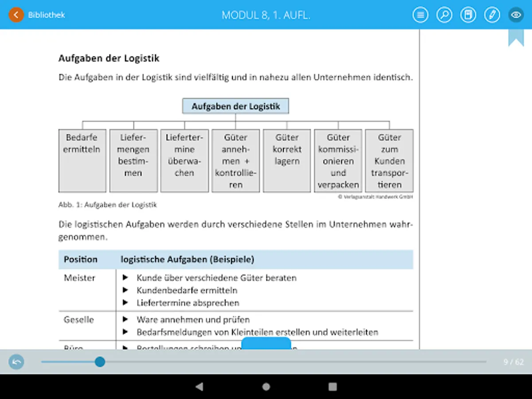Click the sentence starting Die Aufgaben in der Logistik
The width and height of the screenshot is (532, 399).
(x=235, y=77)
